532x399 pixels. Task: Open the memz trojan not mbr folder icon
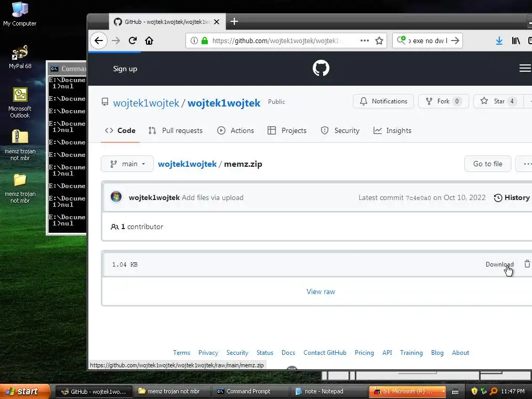(x=20, y=188)
